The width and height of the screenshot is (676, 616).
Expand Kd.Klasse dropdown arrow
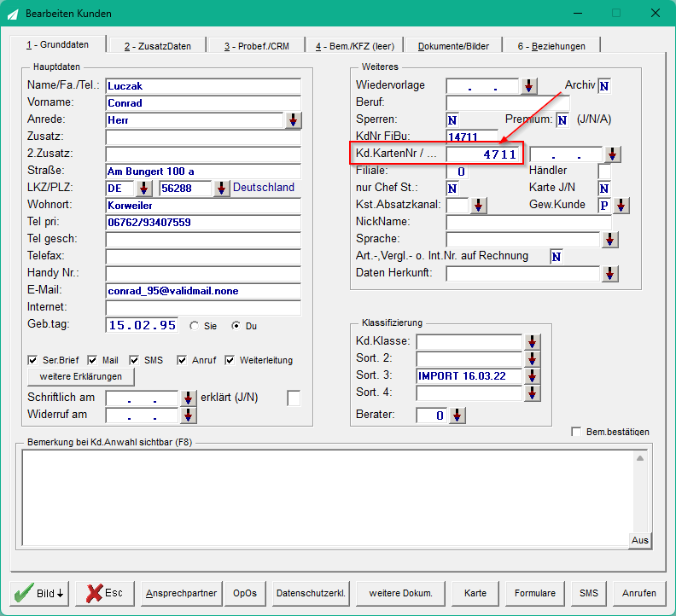(x=532, y=342)
